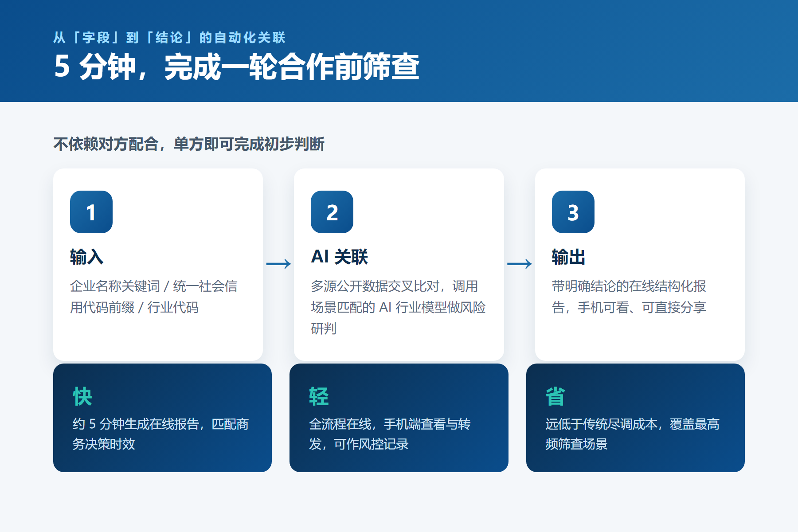
Task: Click the teal 省 label
Action: click(555, 396)
